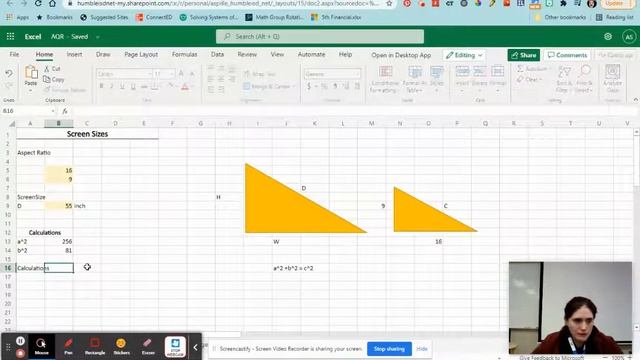This screenshot has height=360, width=640.
Task: Switch to the Data tab
Action: click(x=217, y=54)
